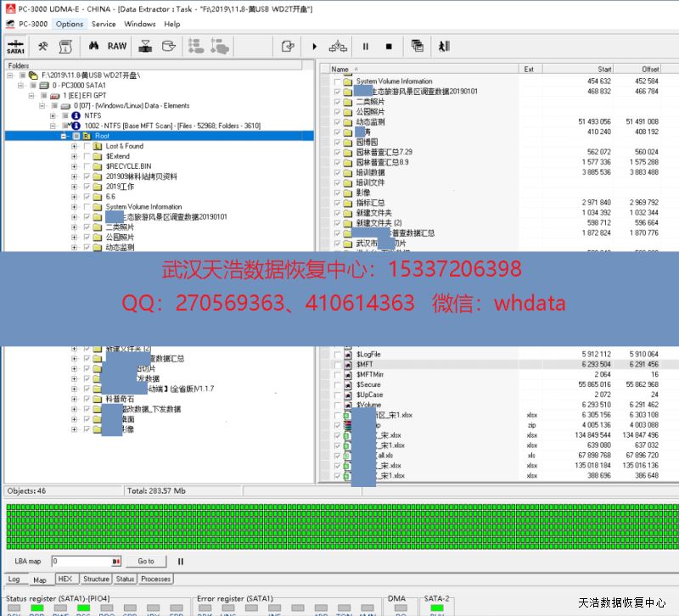Switch to the HEX tab
The width and height of the screenshot is (679, 616).
[65, 579]
